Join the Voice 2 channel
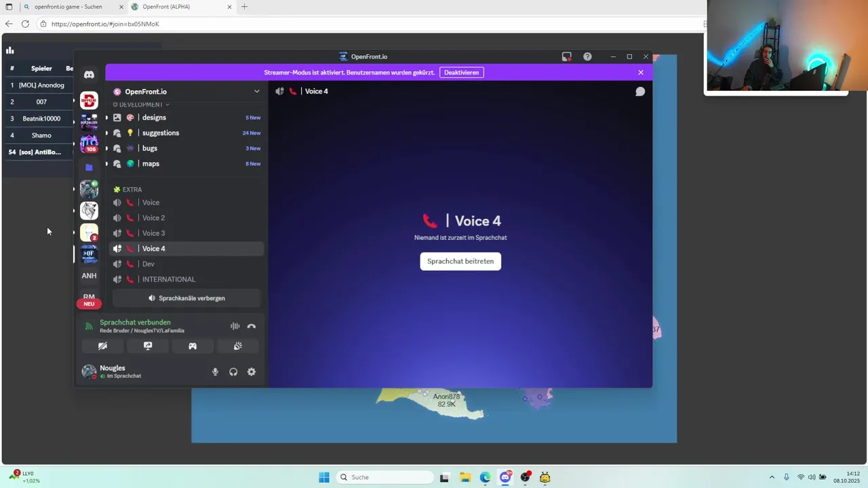This screenshot has height=488, width=868. pos(186,218)
